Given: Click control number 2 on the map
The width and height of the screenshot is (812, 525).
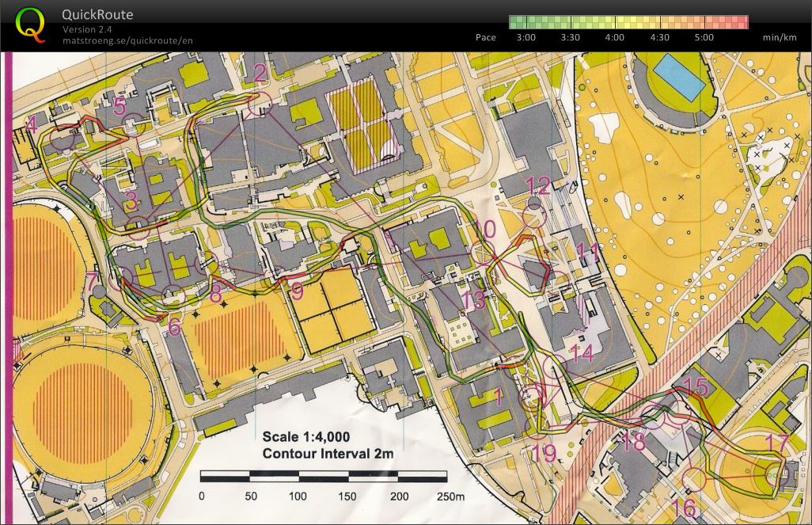Looking at the screenshot, I should tap(260, 74).
